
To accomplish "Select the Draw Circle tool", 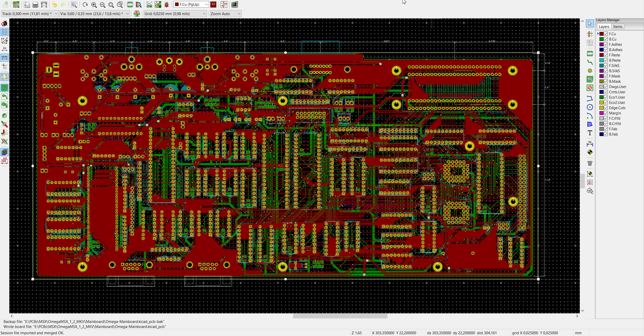I will coord(590,107).
